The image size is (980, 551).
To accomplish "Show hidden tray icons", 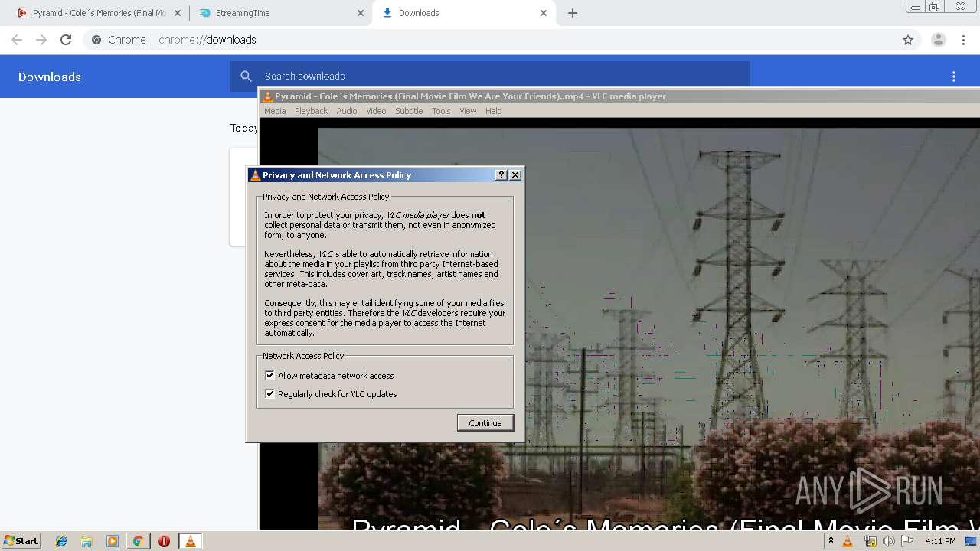I will 831,541.
